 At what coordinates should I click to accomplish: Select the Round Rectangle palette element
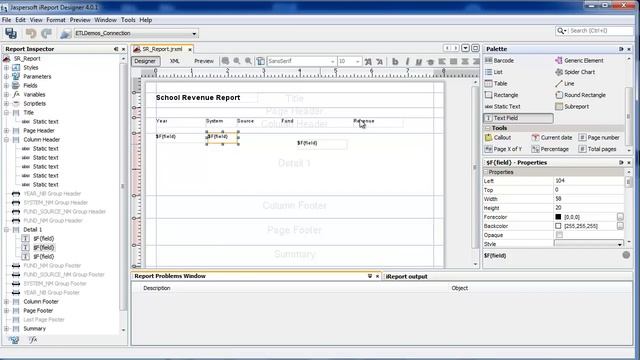click(x=580, y=95)
